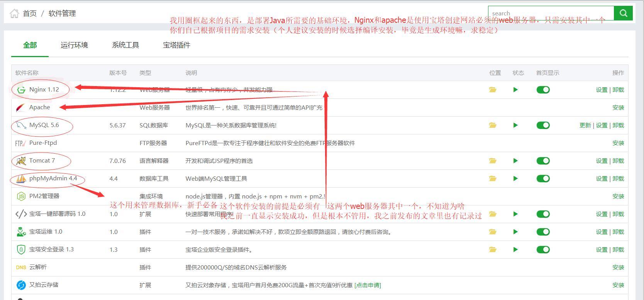Focus the search input field

click(x=551, y=13)
